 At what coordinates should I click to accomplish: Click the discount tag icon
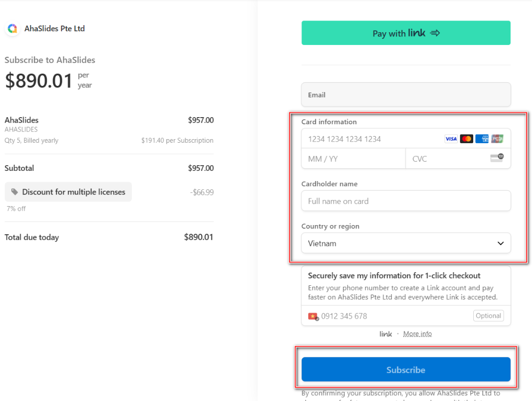pyautogui.click(x=14, y=192)
